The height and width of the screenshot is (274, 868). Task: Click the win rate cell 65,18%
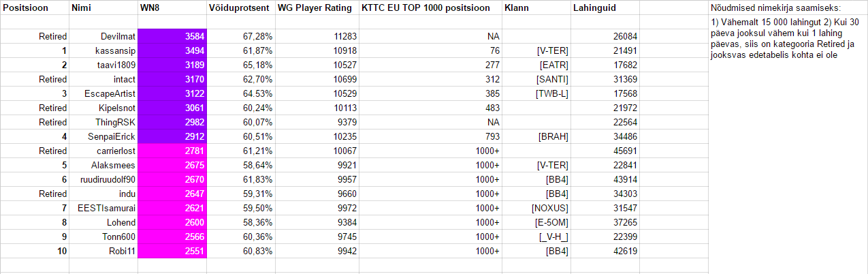pyautogui.click(x=258, y=65)
